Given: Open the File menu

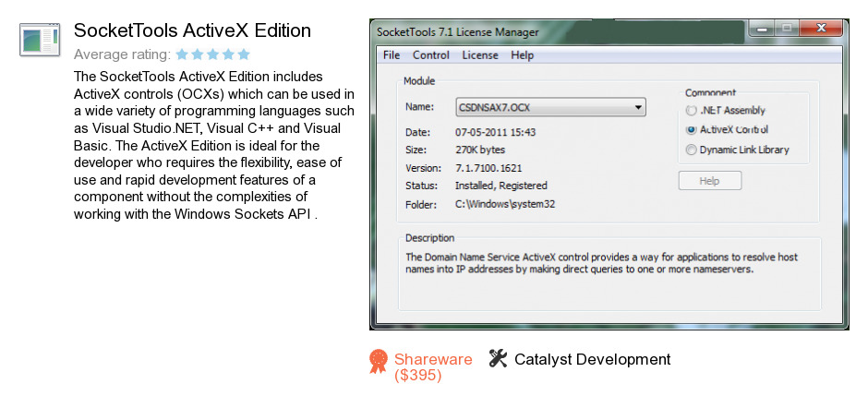Looking at the screenshot, I should 392,54.
